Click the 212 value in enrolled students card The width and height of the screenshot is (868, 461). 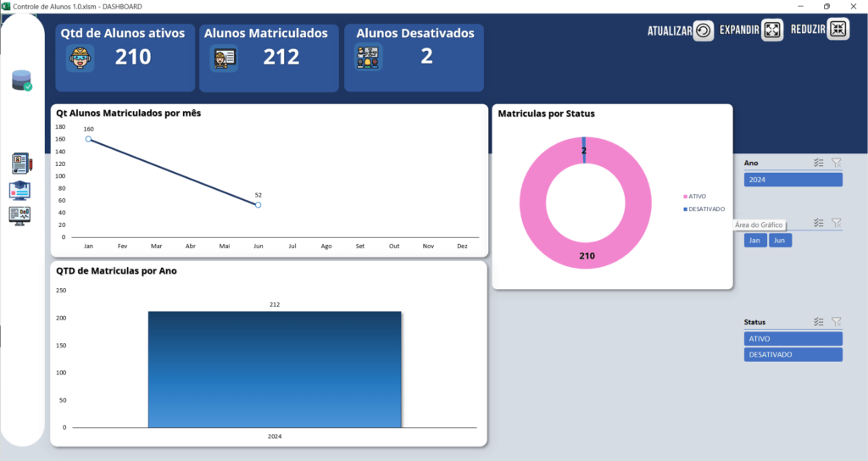[x=281, y=57]
